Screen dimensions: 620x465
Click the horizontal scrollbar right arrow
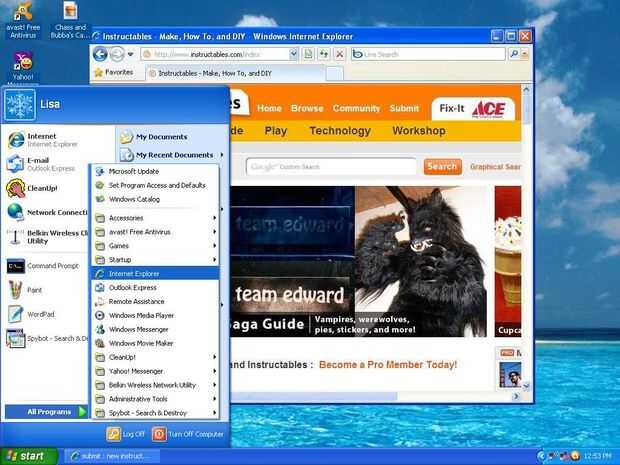pyautogui.click(x=516, y=396)
